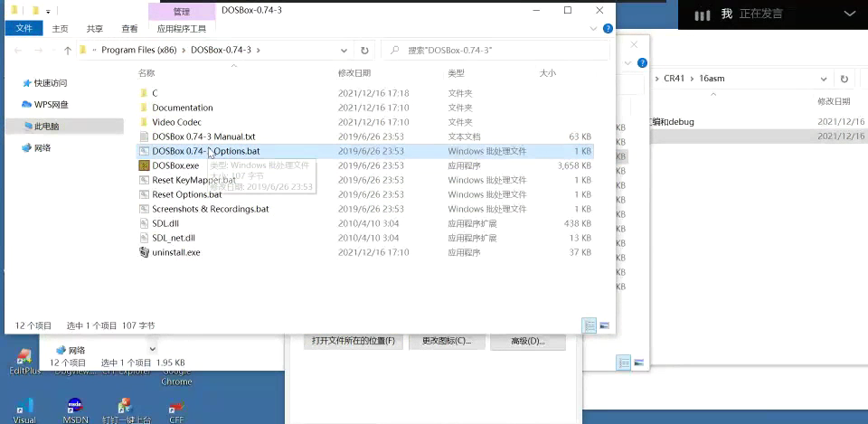This screenshot has height=424, width=868.
Task: Expand the address bar history dropdown
Action: [x=344, y=51]
